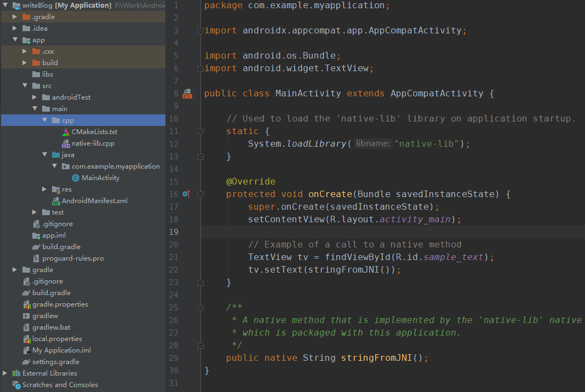Click the app module build.gradle icon
This screenshot has height=392, width=585.
[36, 247]
